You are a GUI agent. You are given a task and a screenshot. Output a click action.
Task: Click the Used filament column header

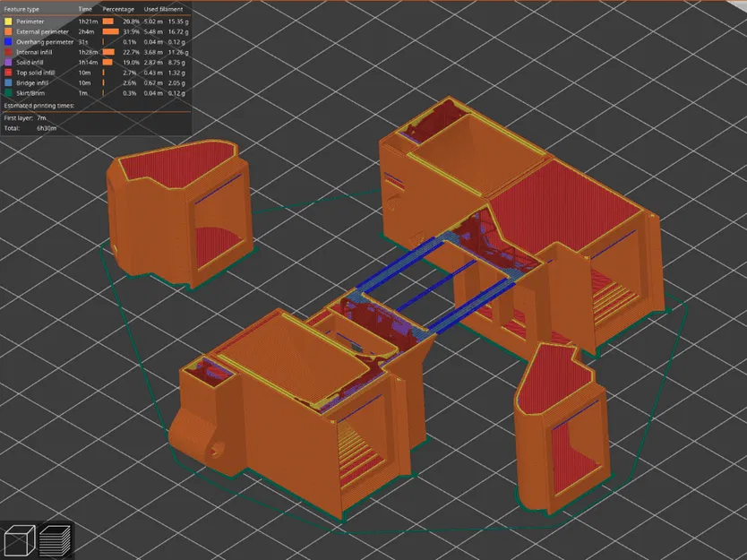[163, 9]
